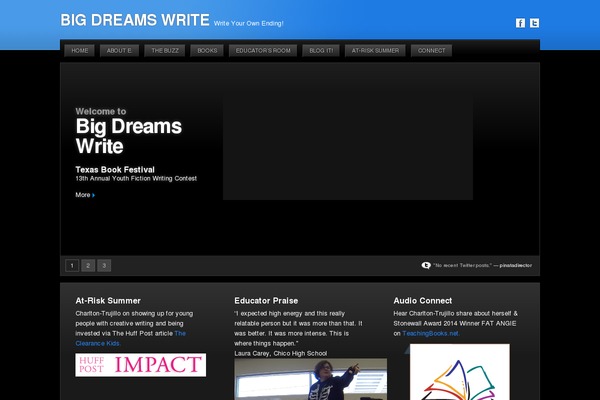Show slide 1 in the slider pager
Viewport: 600px width, 400px height.
tap(72, 265)
